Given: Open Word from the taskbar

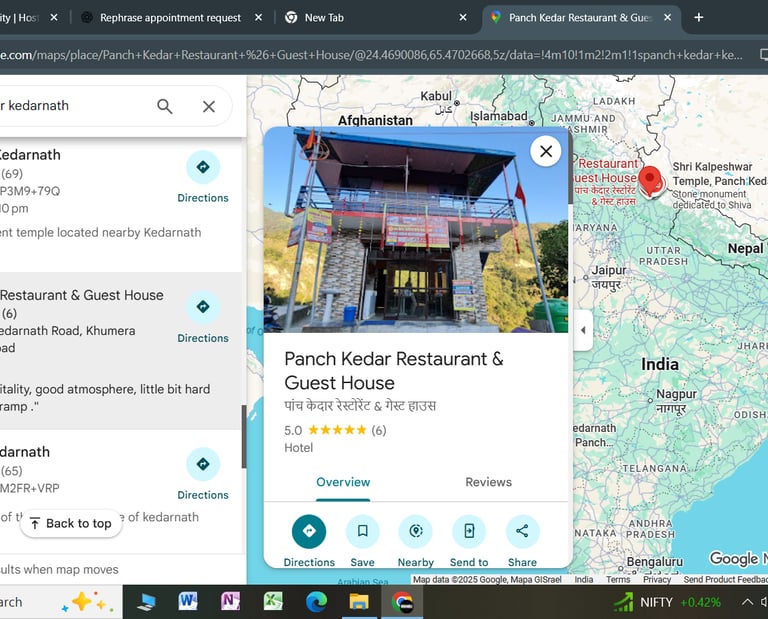Looking at the screenshot, I should coord(188,601).
